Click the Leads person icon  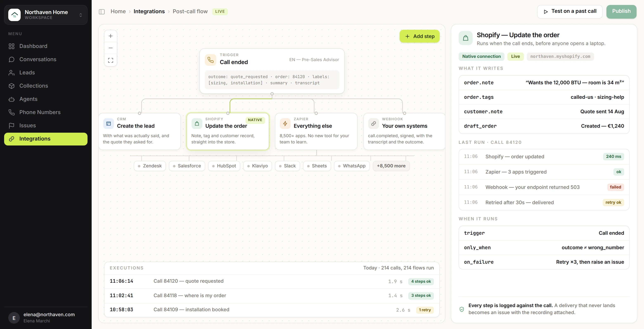click(x=12, y=73)
